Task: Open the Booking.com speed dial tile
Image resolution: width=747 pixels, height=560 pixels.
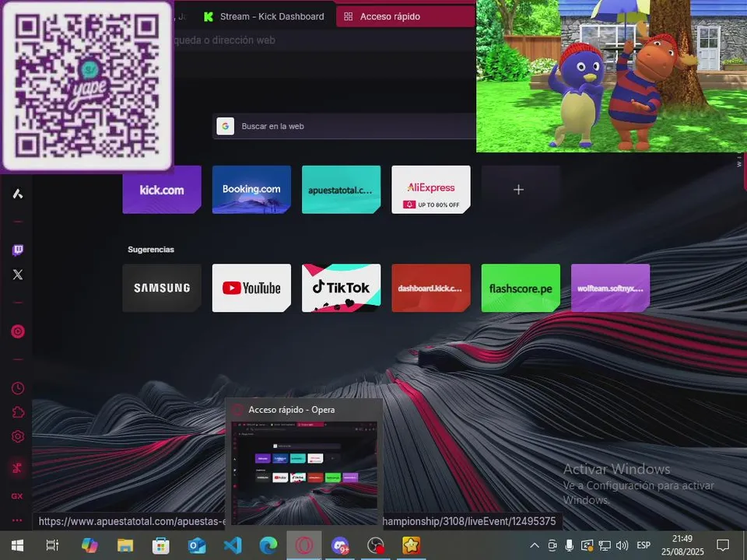Action: pos(251,190)
